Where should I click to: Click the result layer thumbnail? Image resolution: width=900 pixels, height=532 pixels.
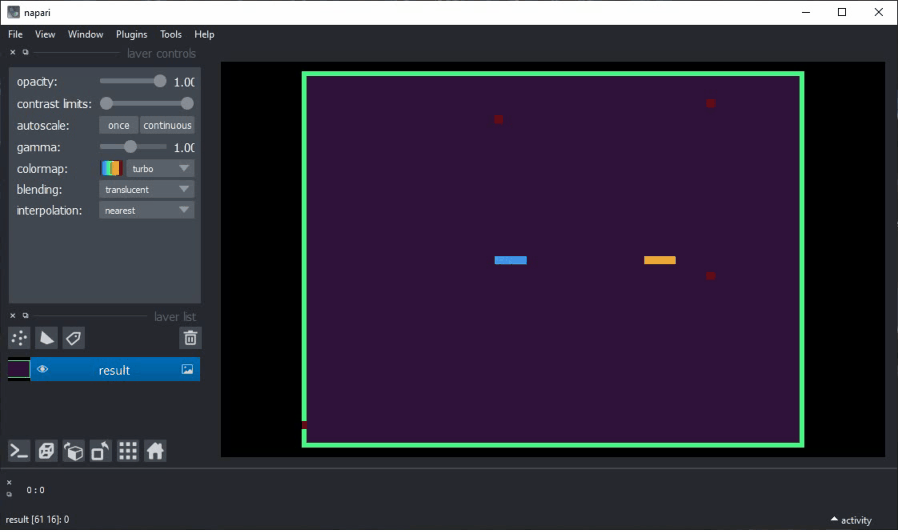click(x=18, y=369)
